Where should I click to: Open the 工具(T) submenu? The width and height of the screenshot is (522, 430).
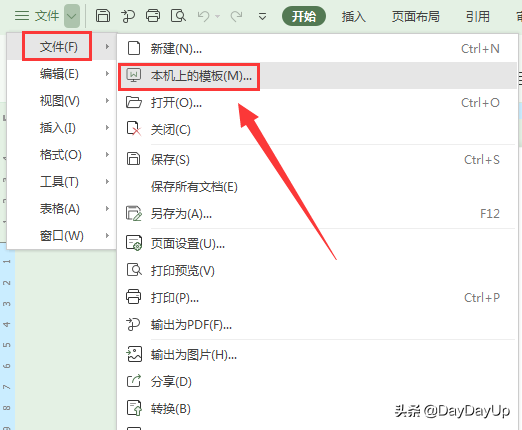(62, 181)
